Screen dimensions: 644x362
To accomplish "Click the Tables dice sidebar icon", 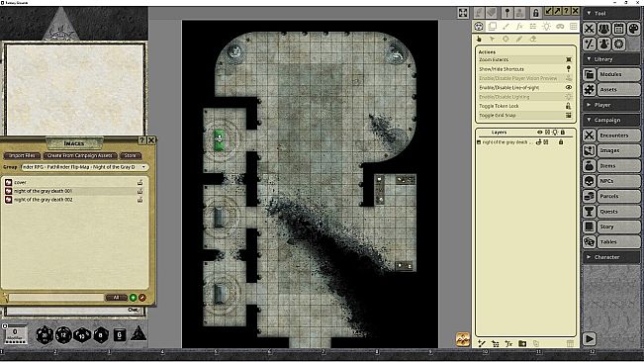I will pyautogui.click(x=590, y=241).
